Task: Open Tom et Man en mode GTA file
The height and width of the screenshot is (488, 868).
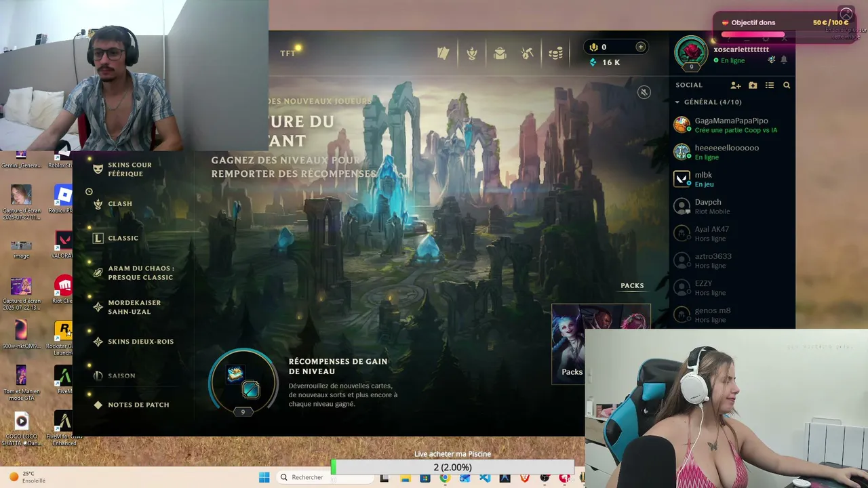Action: coord(21,383)
